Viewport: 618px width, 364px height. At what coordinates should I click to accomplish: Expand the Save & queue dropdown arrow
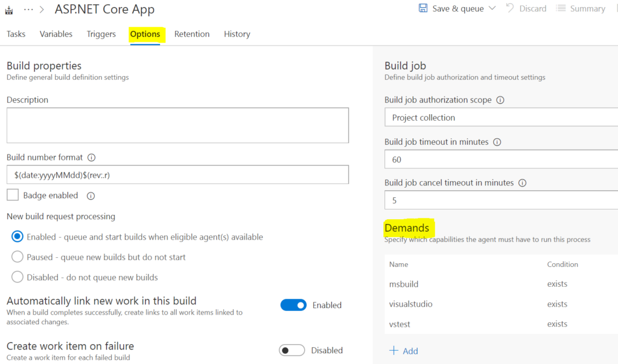click(492, 8)
